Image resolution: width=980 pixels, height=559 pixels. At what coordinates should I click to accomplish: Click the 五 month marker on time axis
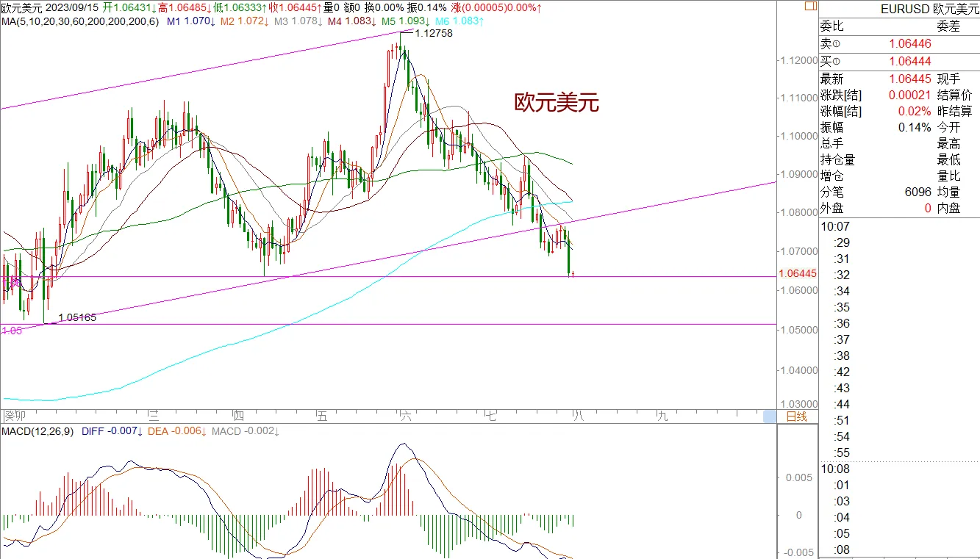[321, 416]
